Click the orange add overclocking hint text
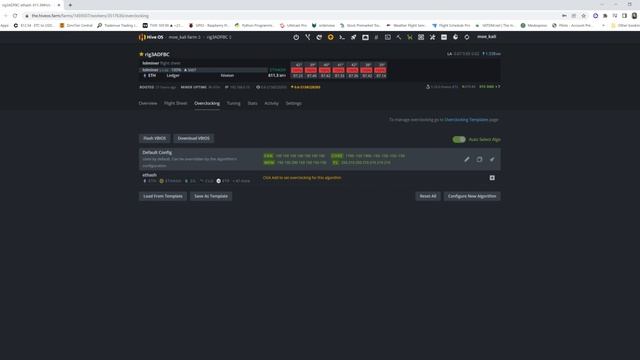This screenshot has width=640, height=360. coord(302,178)
